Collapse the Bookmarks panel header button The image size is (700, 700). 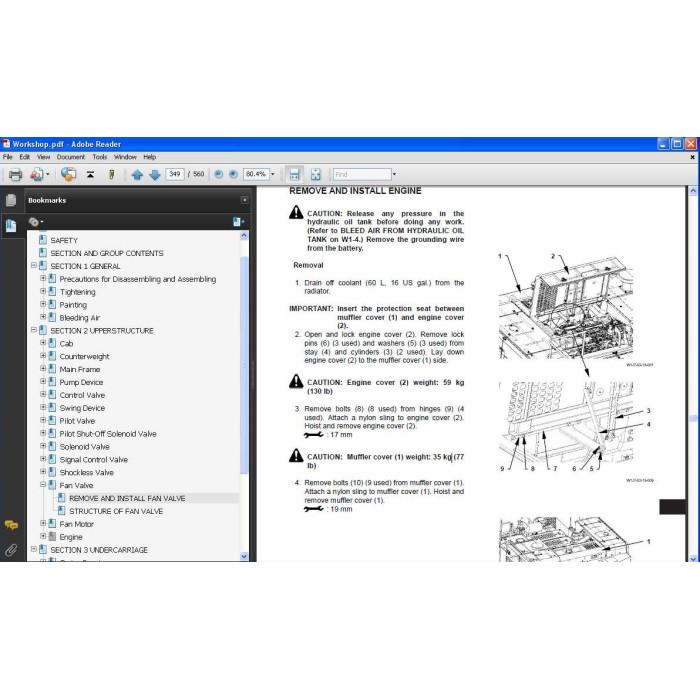point(244,200)
